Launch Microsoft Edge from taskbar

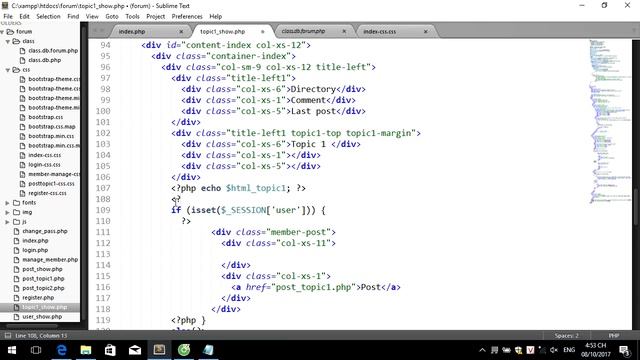[x=62, y=350]
